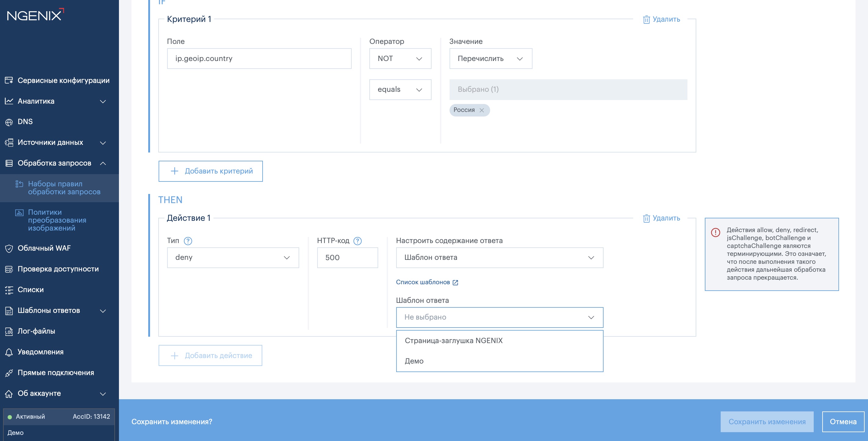Open the NOT operator dropdown

(400, 59)
